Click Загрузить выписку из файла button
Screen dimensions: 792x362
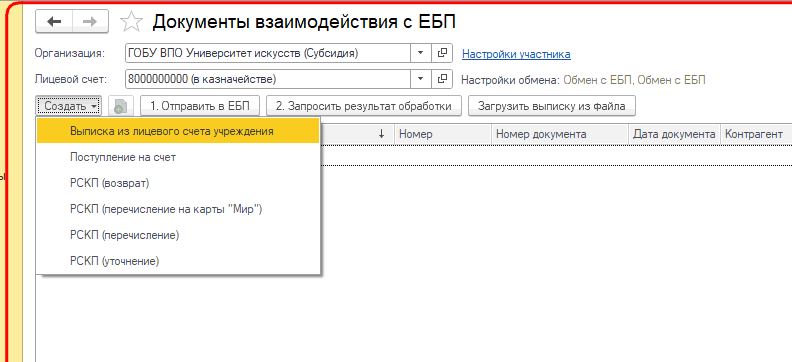552,106
